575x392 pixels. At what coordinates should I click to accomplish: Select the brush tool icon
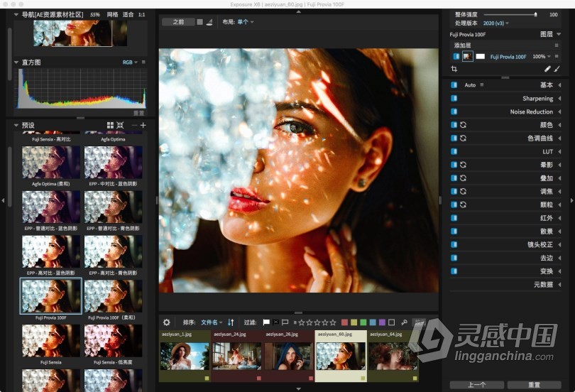[557, 69]
